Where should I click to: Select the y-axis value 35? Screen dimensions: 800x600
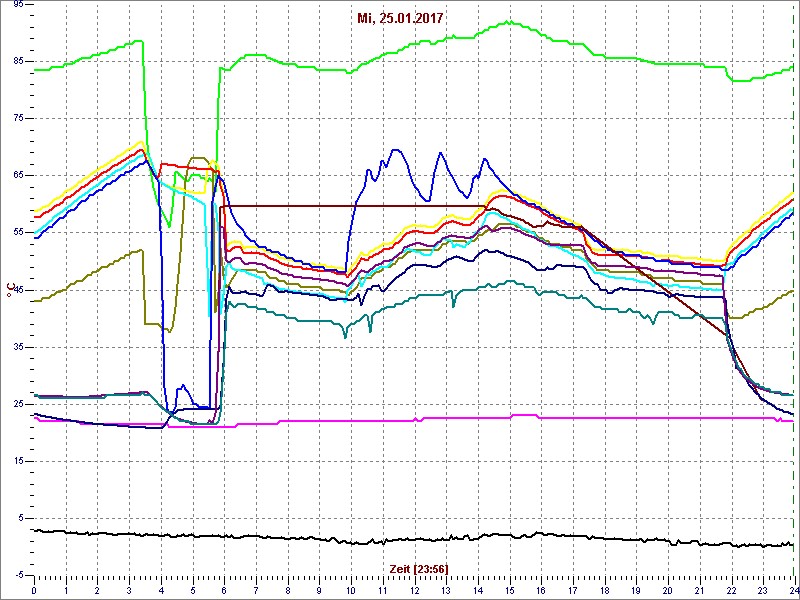(x=17, y=347)
